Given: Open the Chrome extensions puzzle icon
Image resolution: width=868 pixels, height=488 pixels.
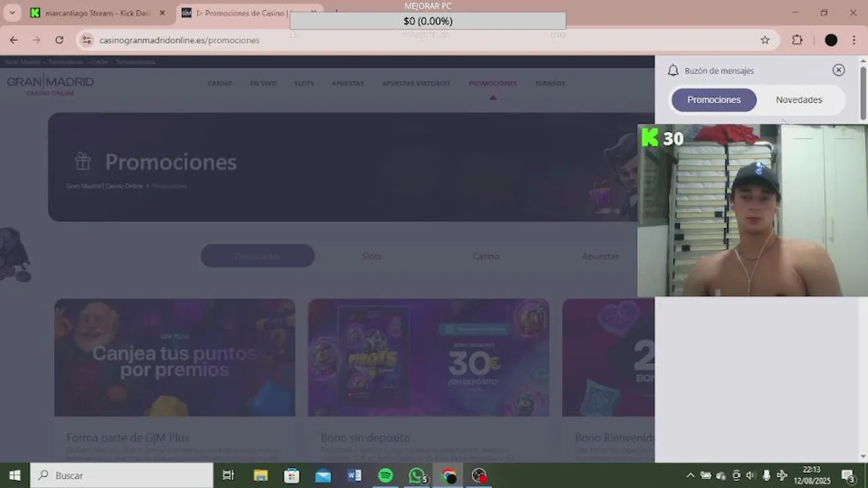Looking at the screenshot, I should pyautogui.click(x=797, y=40).
